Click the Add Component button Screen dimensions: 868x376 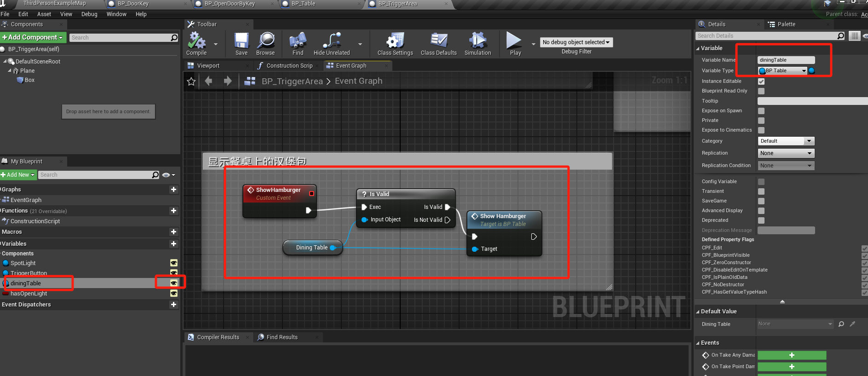tap(33, 37)
